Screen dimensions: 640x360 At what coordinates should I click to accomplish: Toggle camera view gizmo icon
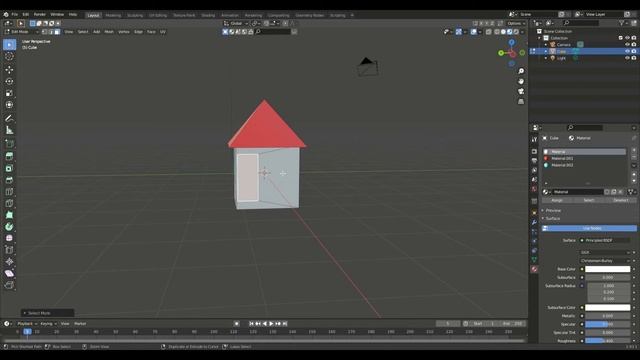pyautogui.click(x=521, y=91)
